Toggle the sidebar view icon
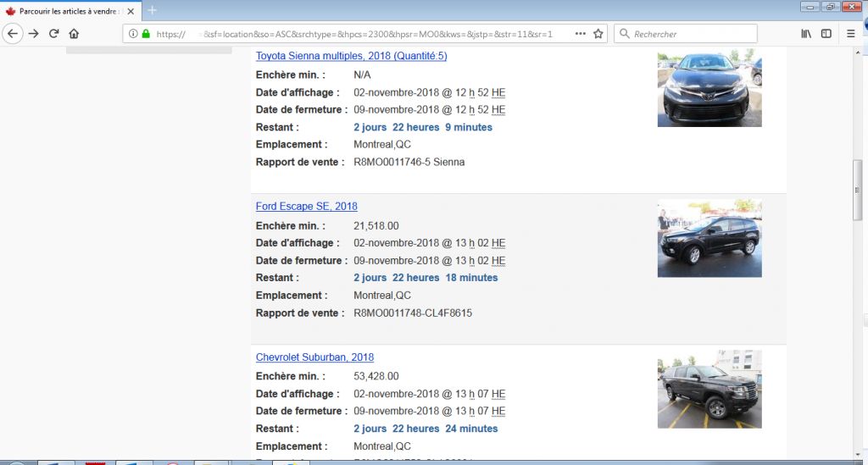Image resolution: width=868 pixels, height=465 pixels. pos(826,34)
